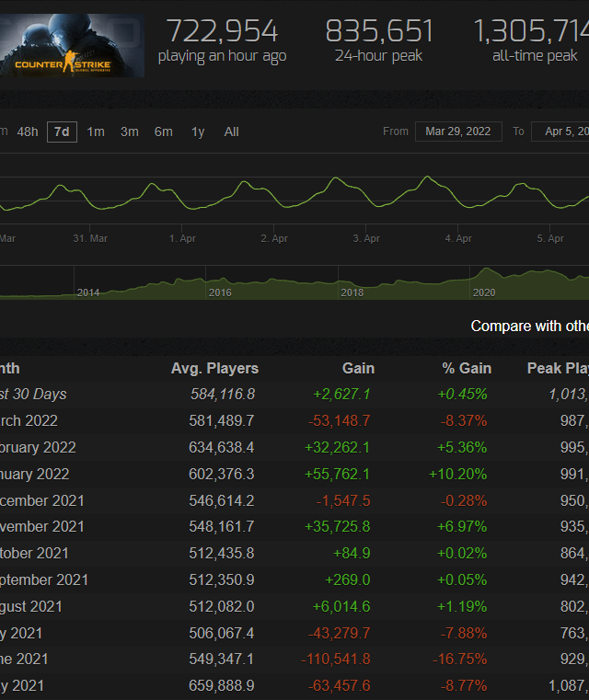The image size is (589, 700).
Task: Click the % Gain column header
Action: point(467,368)
